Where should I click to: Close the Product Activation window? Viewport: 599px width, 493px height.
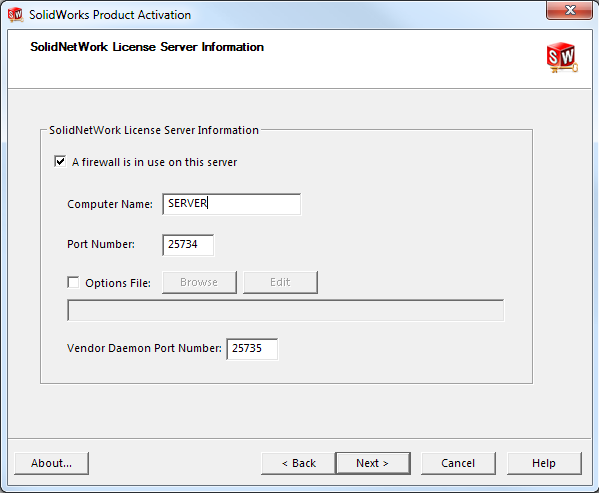point(569,10)
